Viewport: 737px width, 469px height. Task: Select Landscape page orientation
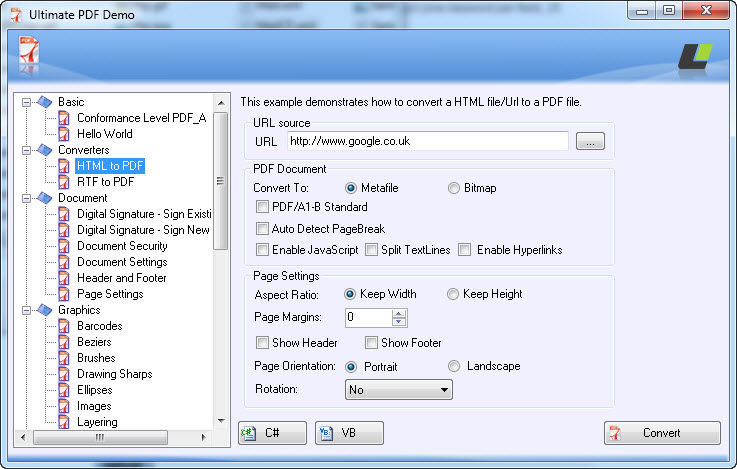pyautogui.click(x=454, y=366)
